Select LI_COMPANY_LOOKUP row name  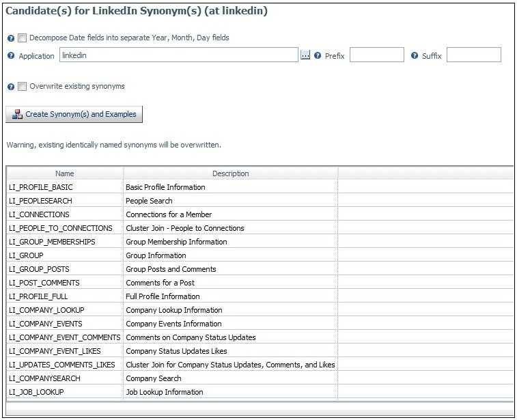pos(46,310)
